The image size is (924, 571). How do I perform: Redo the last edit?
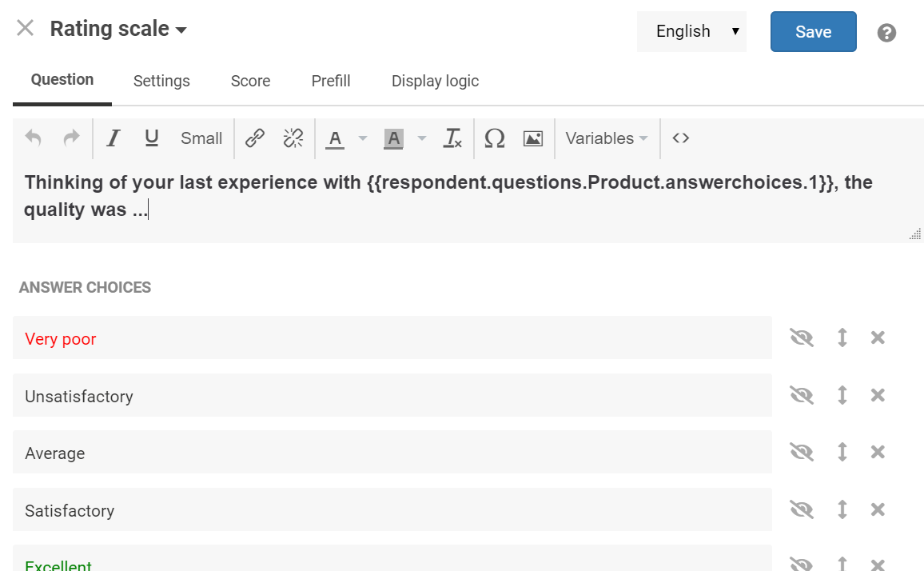[71, 138]
